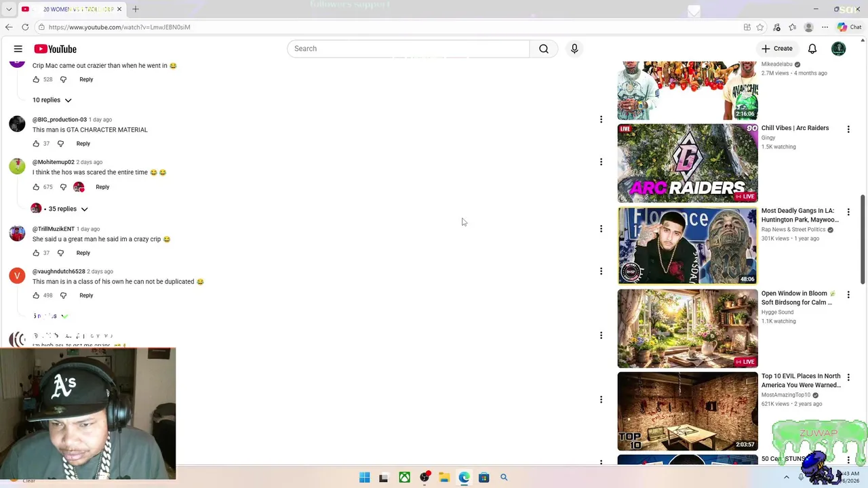Open the YouTube account avatar menu
Viewport: 868px width, 488px height.
pos(839,49)
